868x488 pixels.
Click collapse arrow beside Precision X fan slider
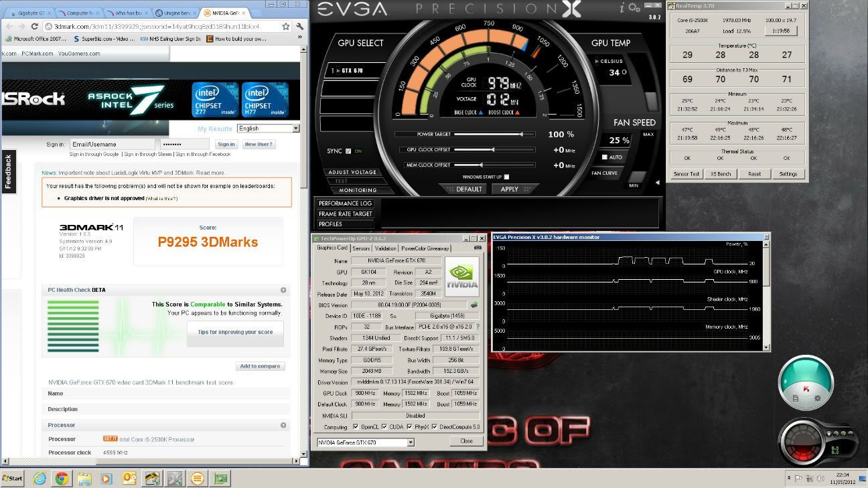tap(657, 182)
